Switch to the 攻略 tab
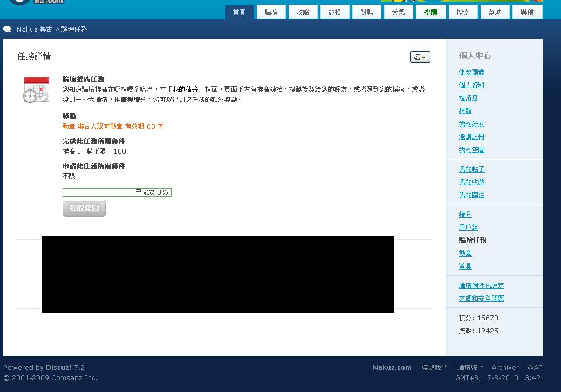 [303, 12]
